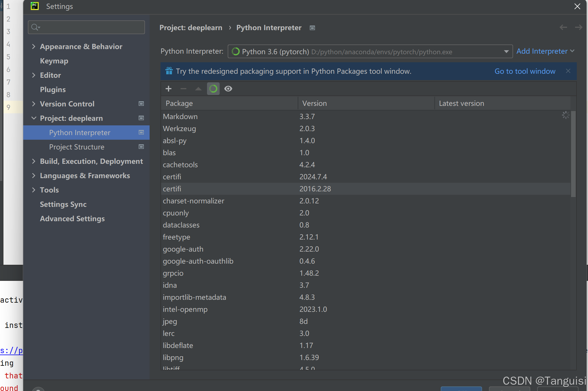The height and width of the screenshot is (391, 588).
Task: Click project-level icon beside Python Interpreter heading
Action: [x=312, y=28]
